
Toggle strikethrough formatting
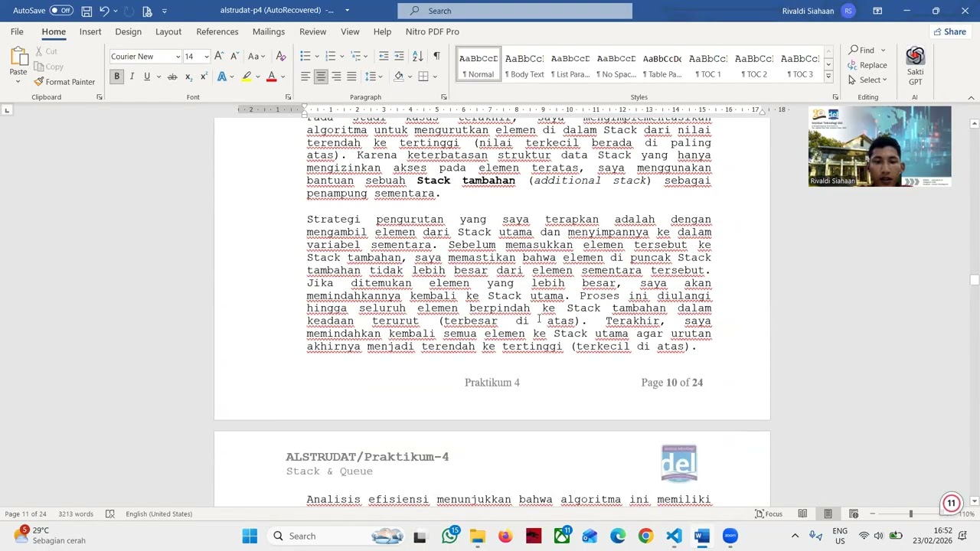coord(172,77)
